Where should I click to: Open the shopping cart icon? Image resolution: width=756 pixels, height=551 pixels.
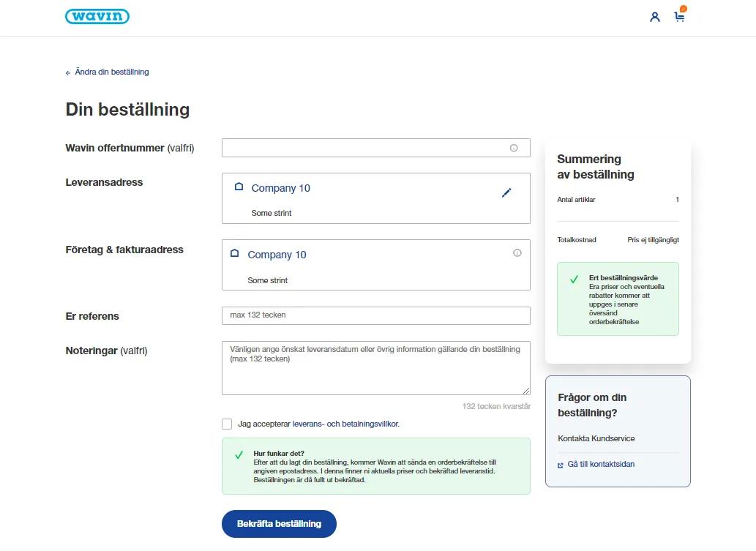coord(680,17)
